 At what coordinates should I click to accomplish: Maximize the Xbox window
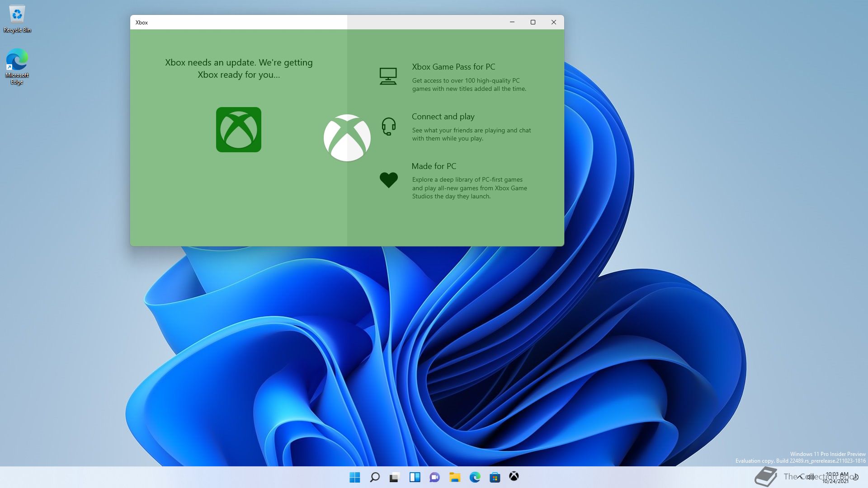coord(533,22)
